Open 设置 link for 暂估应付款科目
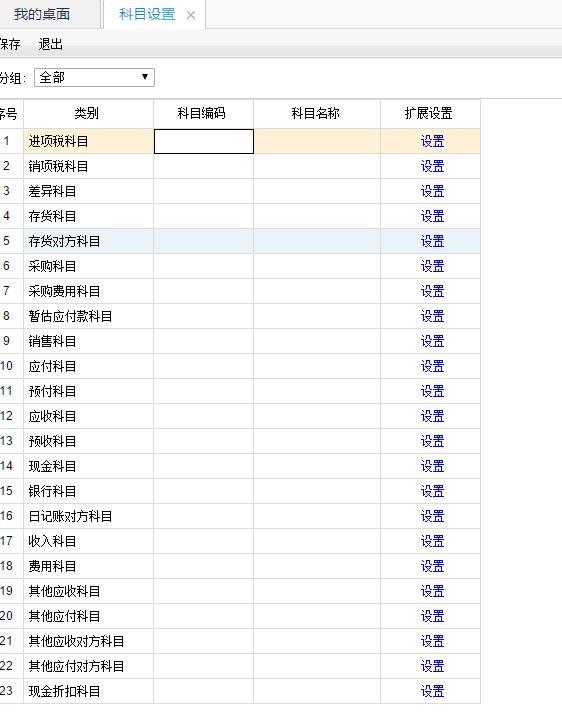 point(432,316)
